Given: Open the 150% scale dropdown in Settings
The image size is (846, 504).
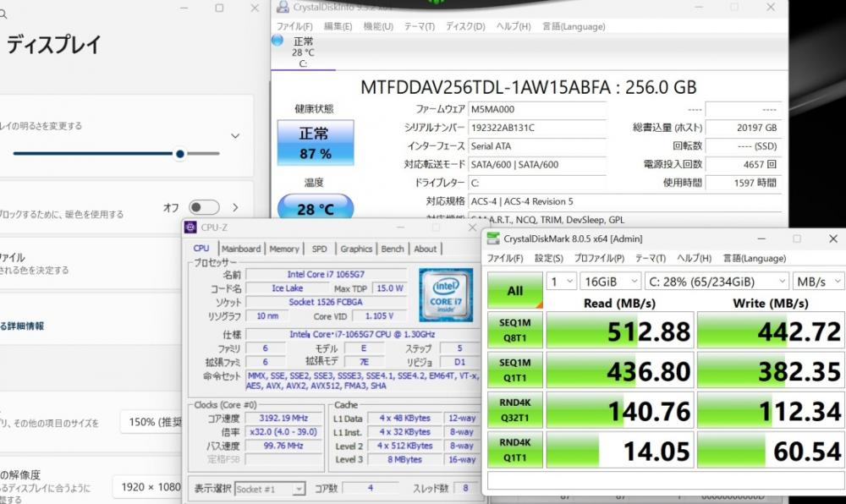Looking at the screenshot, I should click(152, 422).
